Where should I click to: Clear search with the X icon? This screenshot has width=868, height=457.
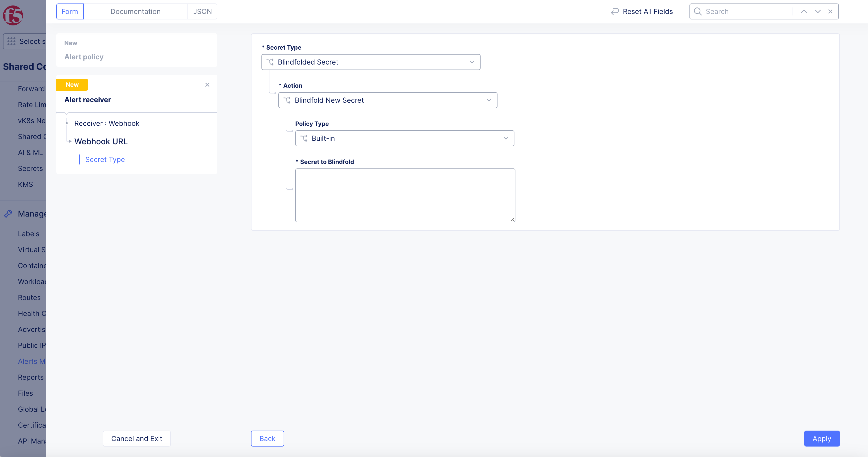tap(830, 11)
